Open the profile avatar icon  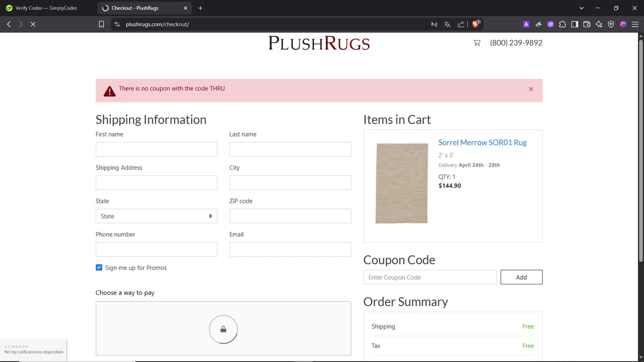coord(623,24)
